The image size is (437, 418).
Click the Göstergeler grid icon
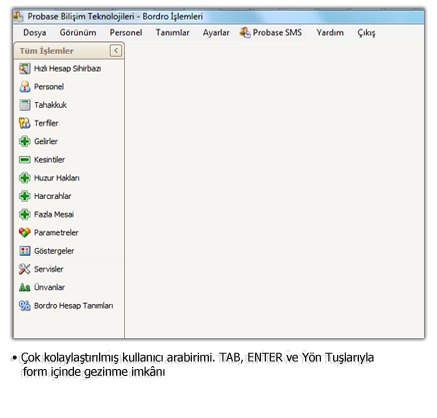coord(25,251)
